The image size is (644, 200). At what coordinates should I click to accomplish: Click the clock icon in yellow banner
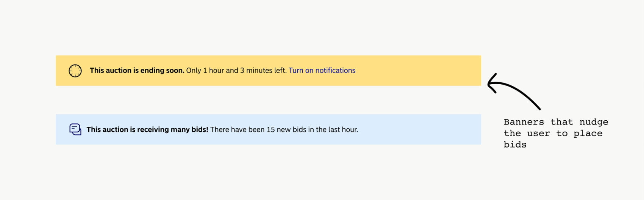[75, 71]
